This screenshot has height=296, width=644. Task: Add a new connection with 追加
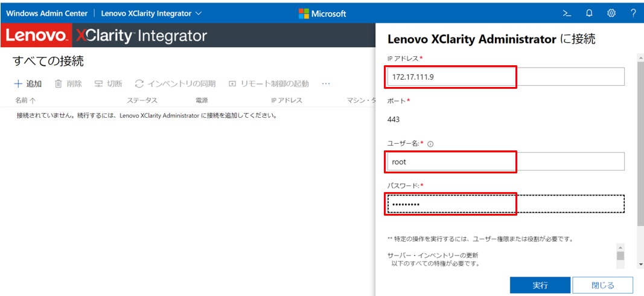point(28,84)
